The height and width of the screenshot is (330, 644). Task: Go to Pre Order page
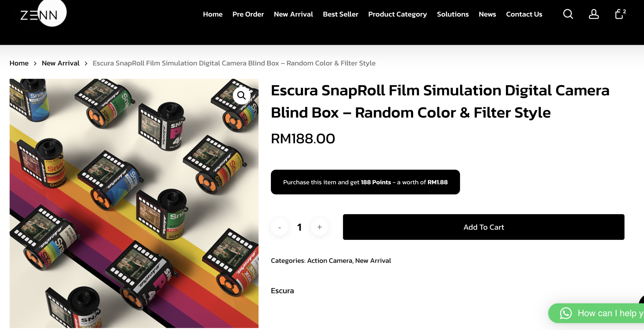(248, 14)
